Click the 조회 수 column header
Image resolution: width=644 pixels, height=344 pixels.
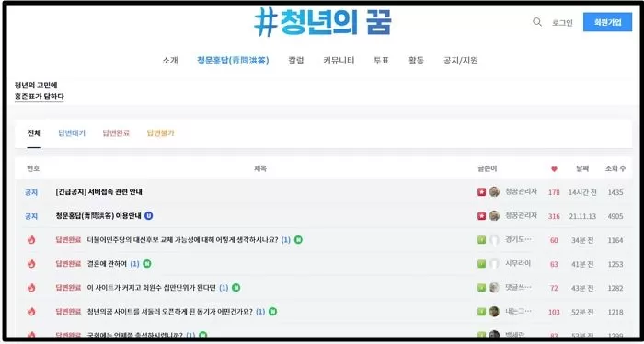(615, 168)
